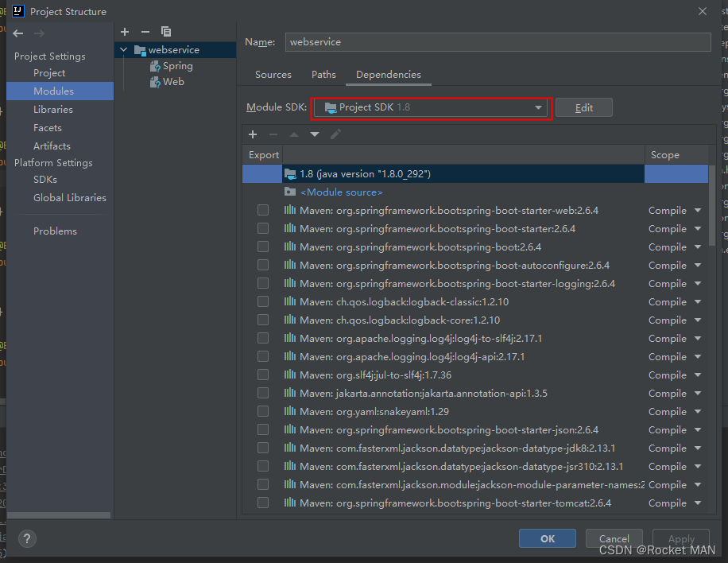Move selected dependency down with arrow icon
728x563 pixels.
point(314,134)
